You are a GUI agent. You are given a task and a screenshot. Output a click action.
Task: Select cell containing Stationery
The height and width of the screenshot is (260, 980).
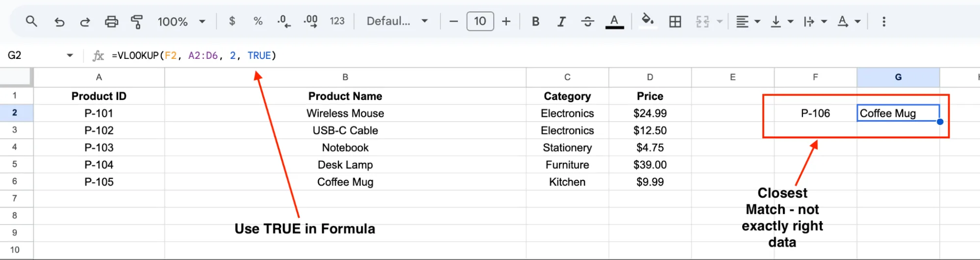point(567,148)
